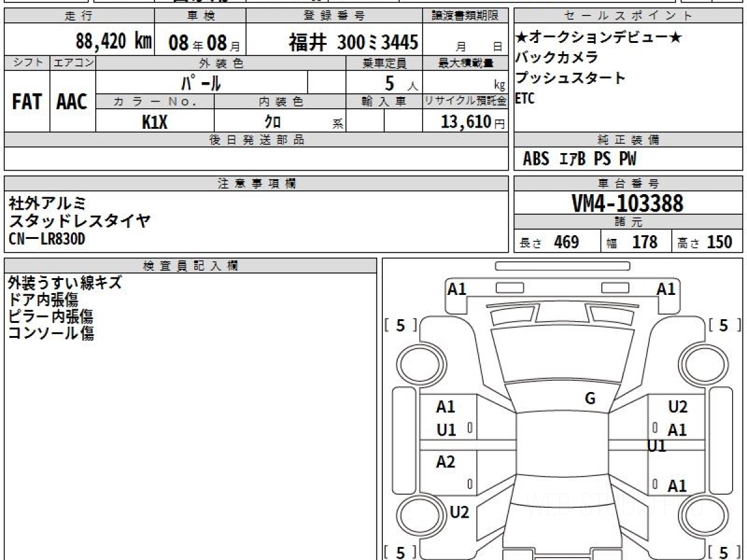The image size is (747, 560).
Task: Select the バックカメラ sales point
Action: pyautogui.click(x=557, y=57)
